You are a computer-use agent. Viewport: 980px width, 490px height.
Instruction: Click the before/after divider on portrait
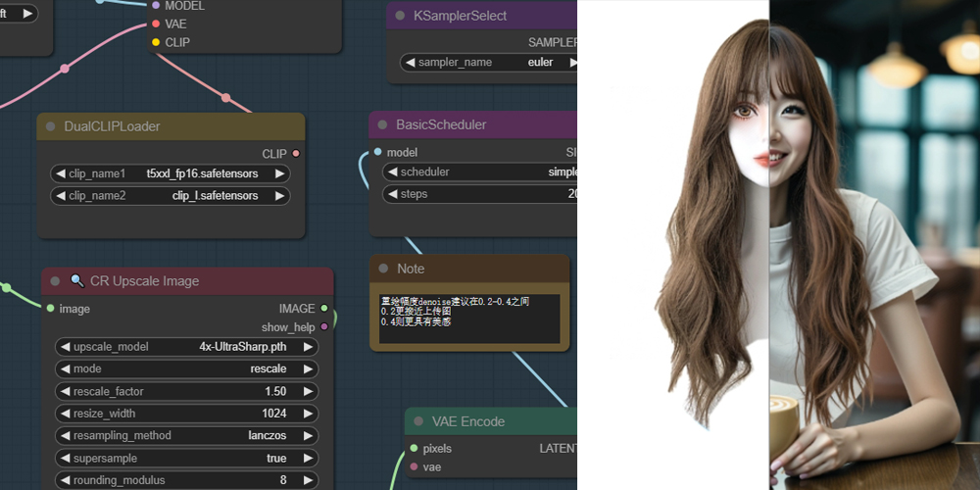point(769,245)
